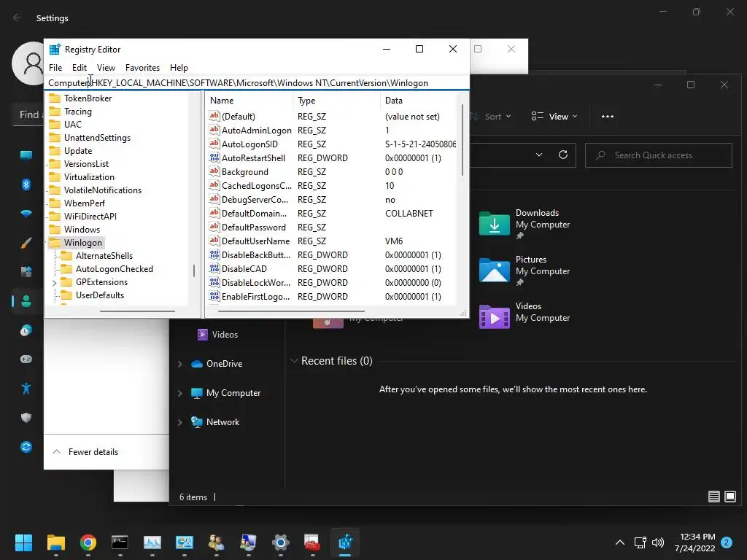Select the WbemPerf key

coord(85,203)
